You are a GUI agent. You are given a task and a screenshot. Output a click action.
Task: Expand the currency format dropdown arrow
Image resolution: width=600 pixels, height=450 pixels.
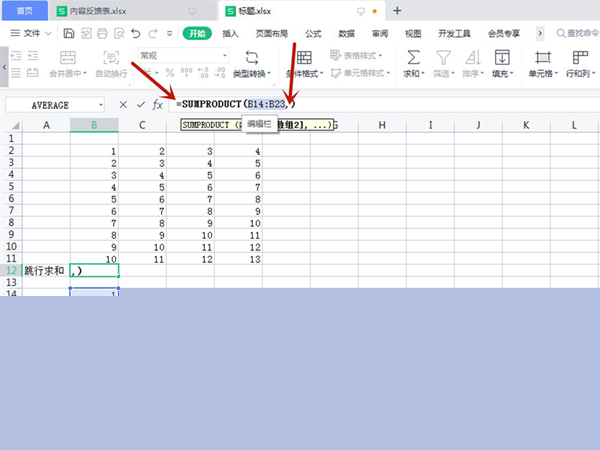157,73
